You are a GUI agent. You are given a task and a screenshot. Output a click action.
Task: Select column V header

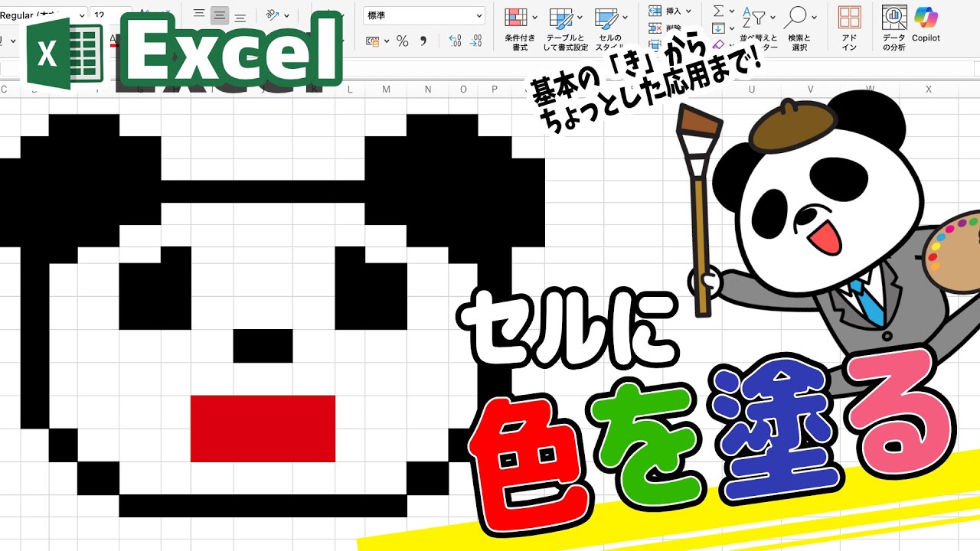click(x=812, y=90)
